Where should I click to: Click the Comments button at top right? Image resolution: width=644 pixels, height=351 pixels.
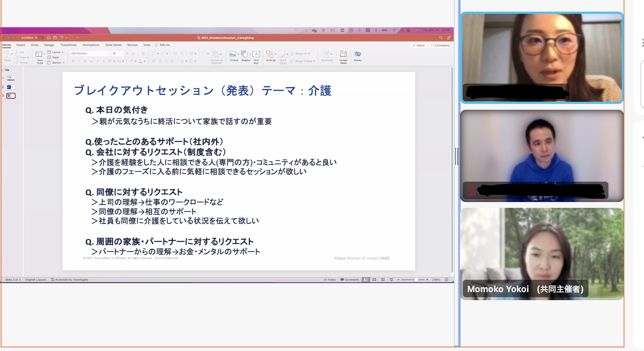[440, 45]
